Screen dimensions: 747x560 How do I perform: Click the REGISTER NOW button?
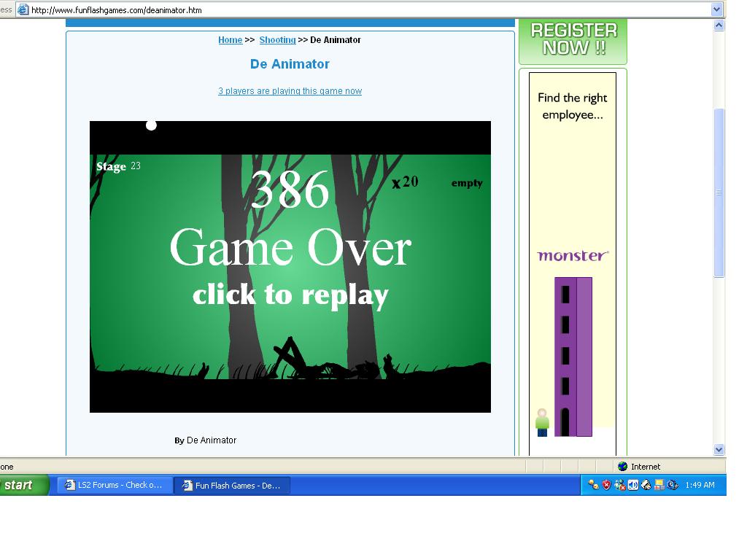[573, 40]
